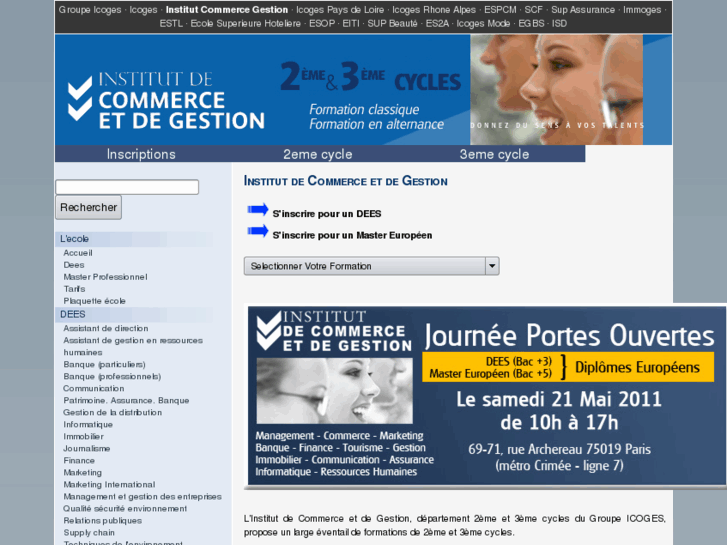This screenshot has width=727, height=545.
Task: Open Icoges Mode link
Action: [483, 24]
